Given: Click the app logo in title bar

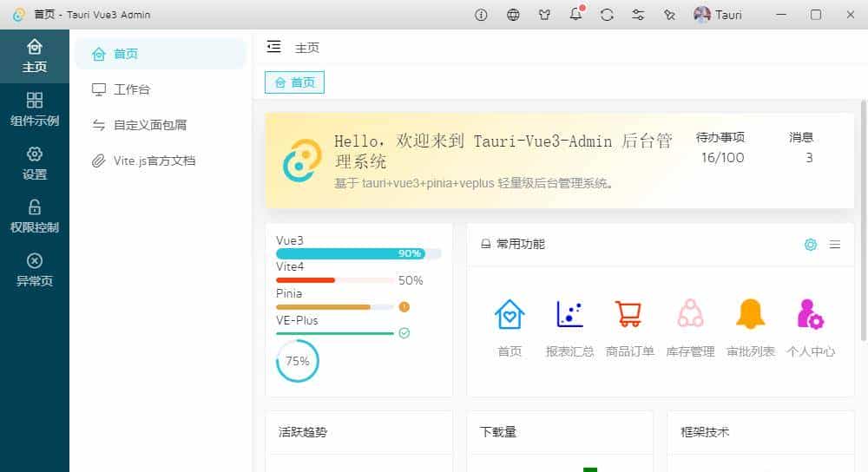Looking at the screenshot, I should [18, 15].
